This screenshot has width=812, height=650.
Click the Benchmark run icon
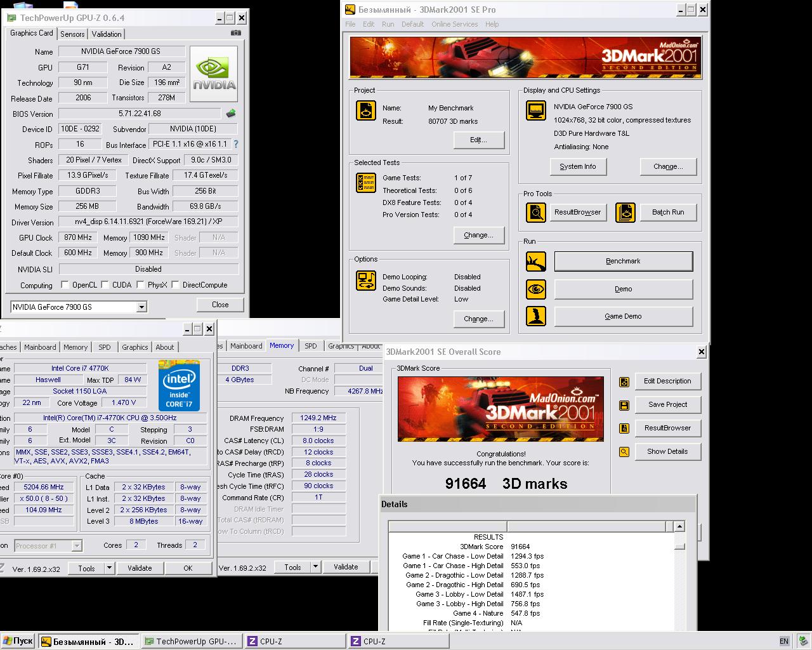pos(536,261)
